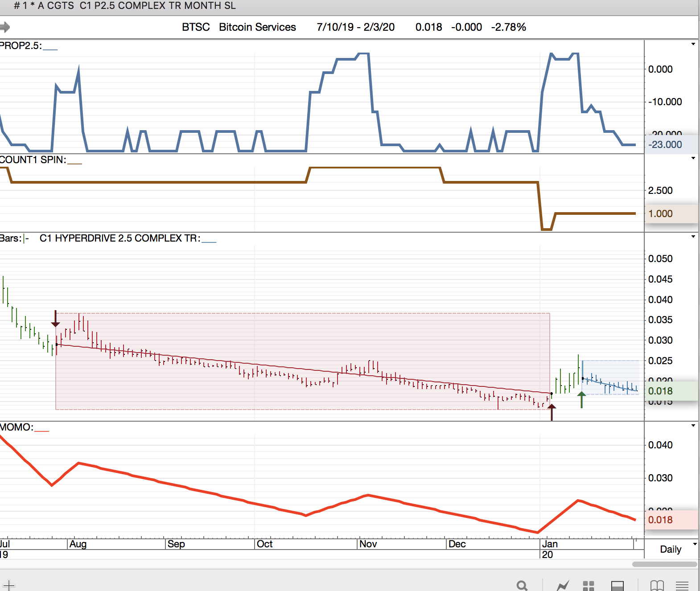Viewport: 700px width, 591px height.
Task: Click the half-filled panel layout icon
Action: [x=618, y=586]
